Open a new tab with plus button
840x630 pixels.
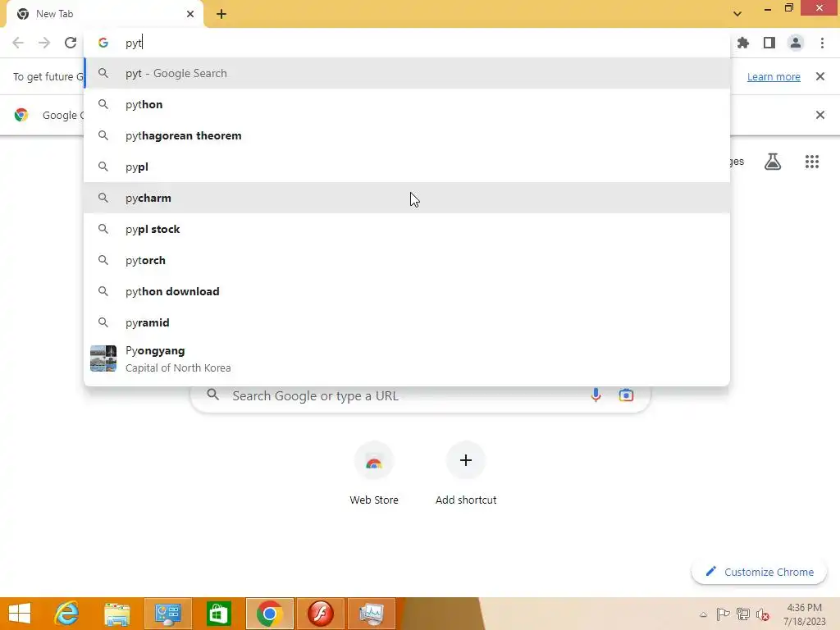pos(221,14)
